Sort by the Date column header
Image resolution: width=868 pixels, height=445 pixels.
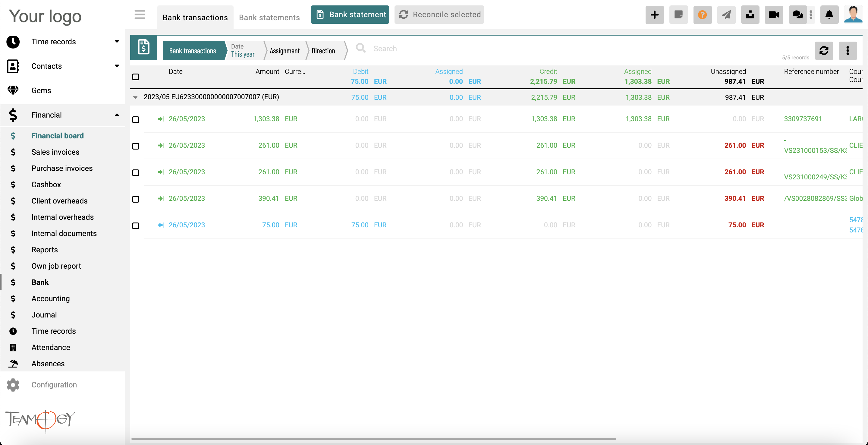175,72
